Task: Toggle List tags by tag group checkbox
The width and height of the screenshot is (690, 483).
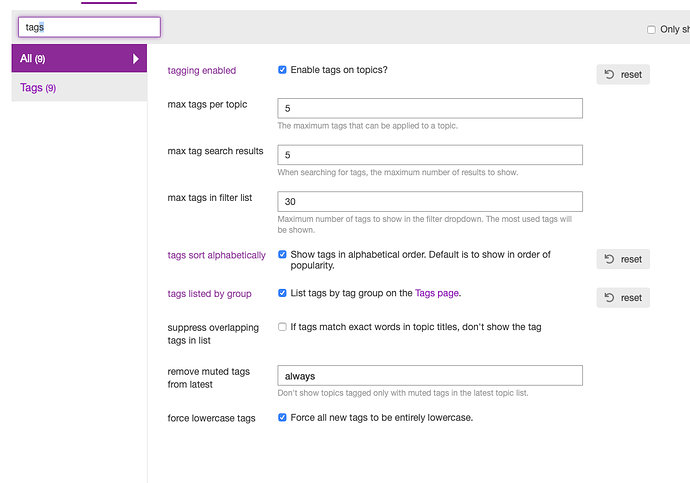Action: tap(282, 293)
